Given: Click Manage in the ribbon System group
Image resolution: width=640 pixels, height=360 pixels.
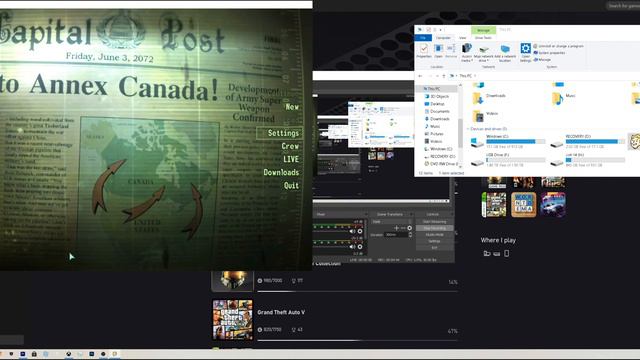Looking at the screenshot, I should pos(542,60).
